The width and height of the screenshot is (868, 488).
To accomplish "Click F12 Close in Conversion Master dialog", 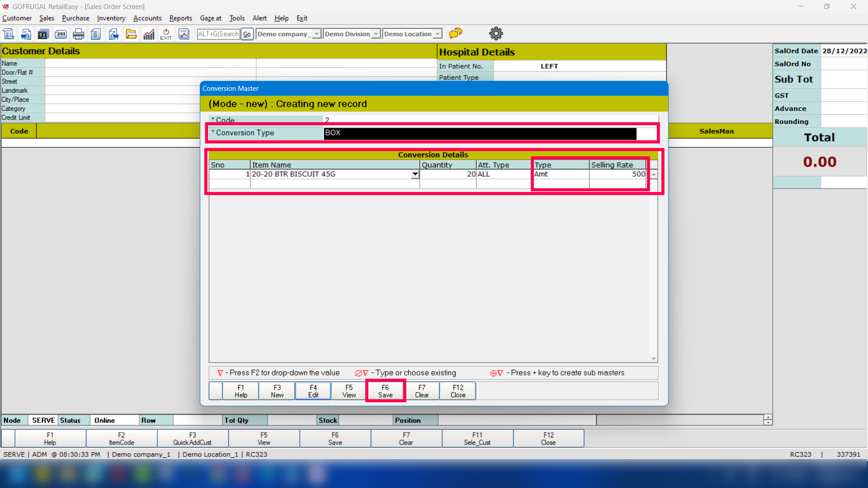I will [458, 391].
